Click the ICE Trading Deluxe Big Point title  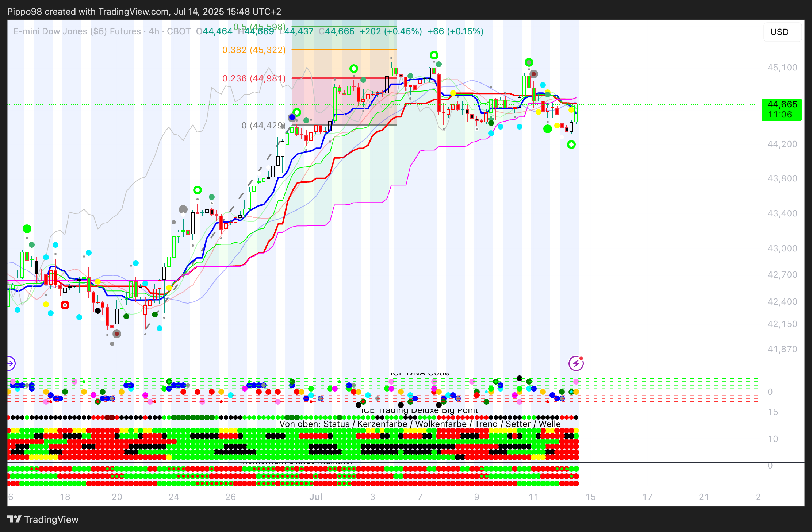419,411
